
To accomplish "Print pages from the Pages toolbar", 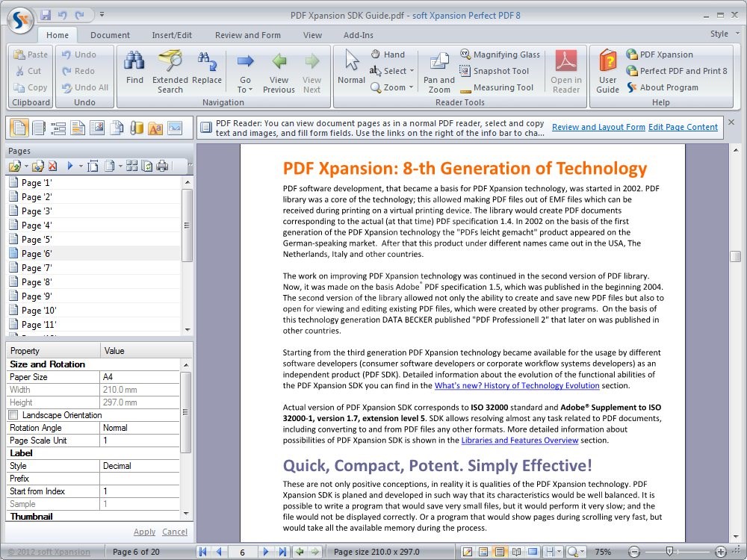I will [x=162, y=166].
